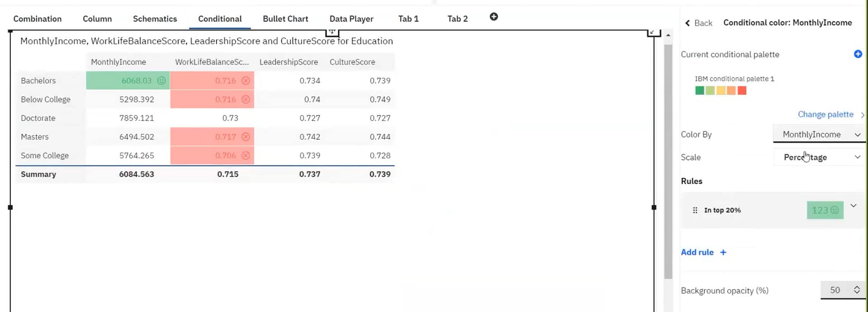Adjust Background opacity stepper arrows
The width and height of the screenshot is (868, 312).
pos(857,290)
